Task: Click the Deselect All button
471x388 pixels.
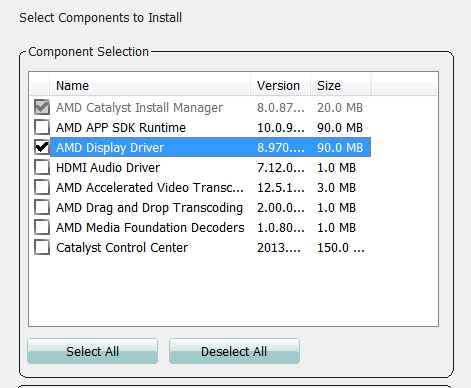Action: point(234,351)
